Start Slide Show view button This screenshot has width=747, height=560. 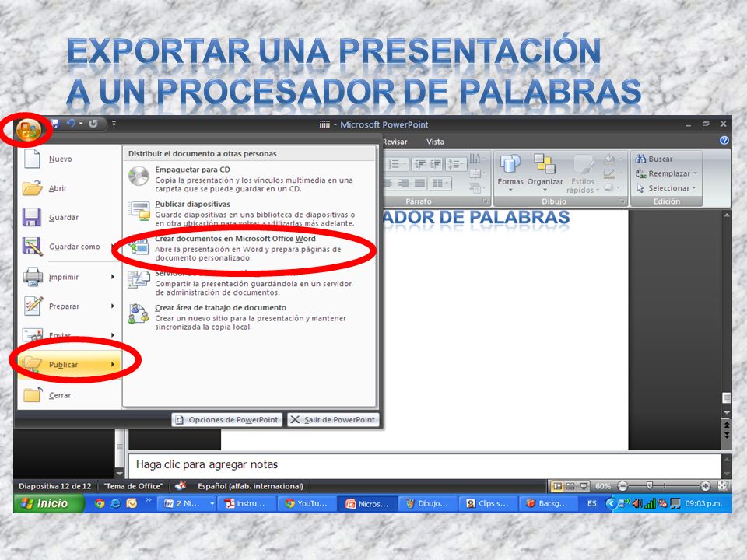584,486
